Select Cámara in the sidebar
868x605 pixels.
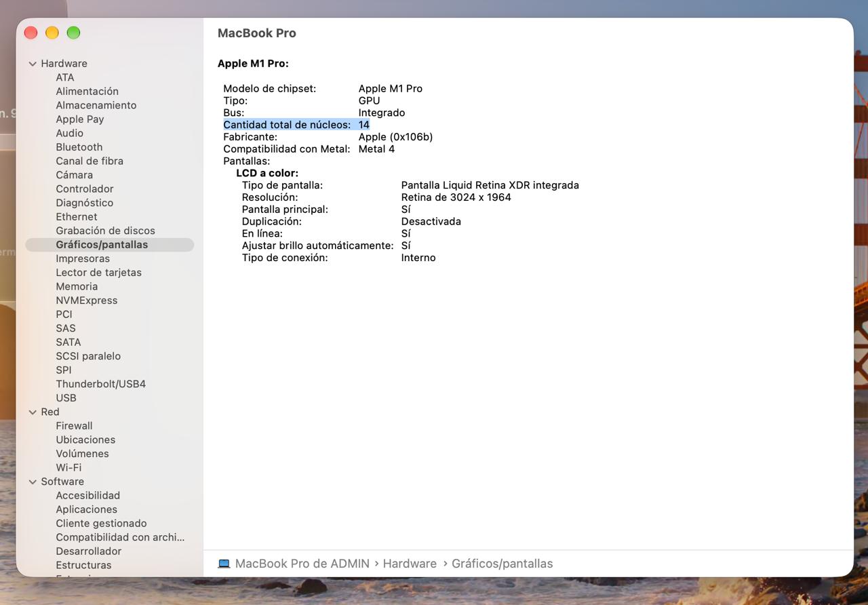[74, 175]
